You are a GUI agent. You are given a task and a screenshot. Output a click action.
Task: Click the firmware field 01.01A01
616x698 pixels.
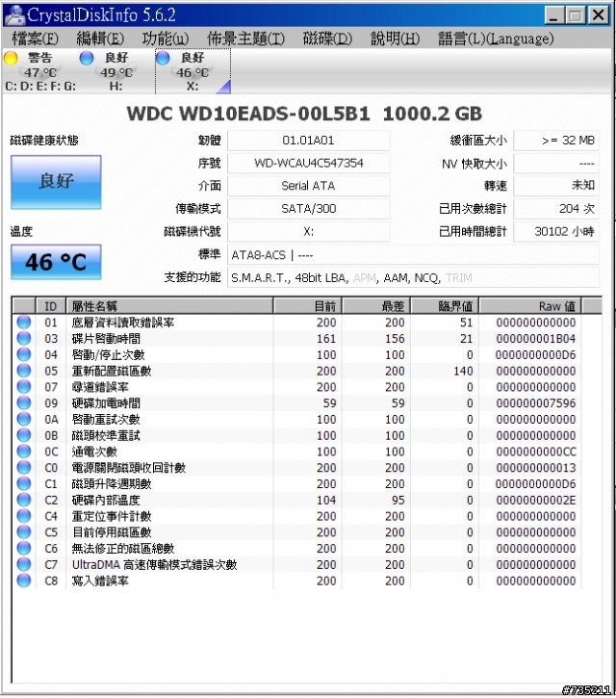308,141
